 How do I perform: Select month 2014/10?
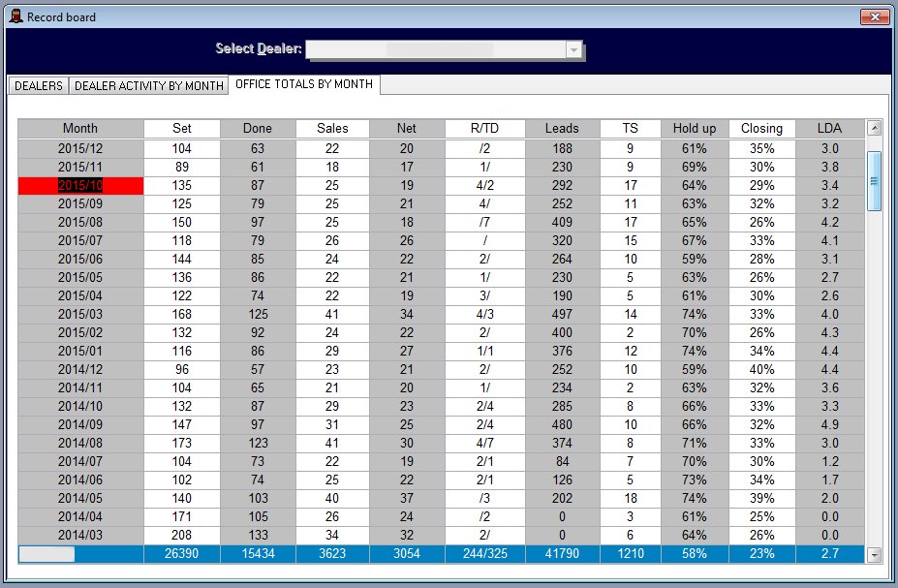[x=80, y=406]
